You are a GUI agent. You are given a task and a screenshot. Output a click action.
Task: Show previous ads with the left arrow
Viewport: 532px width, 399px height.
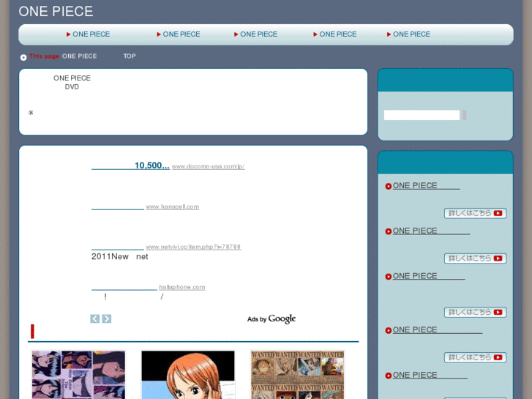[94, 318]
